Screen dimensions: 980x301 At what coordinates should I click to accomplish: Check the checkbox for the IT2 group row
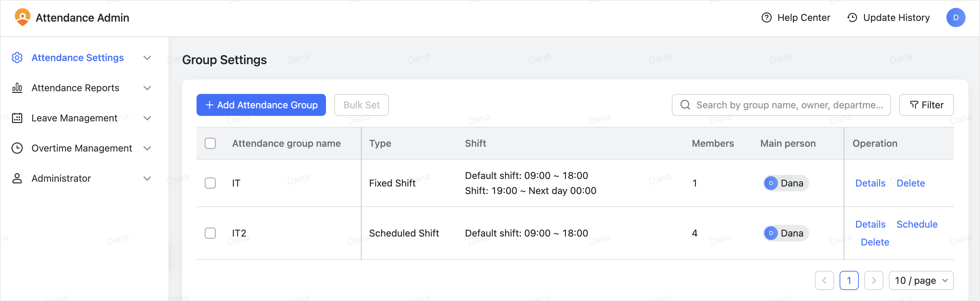pos(210,233)
